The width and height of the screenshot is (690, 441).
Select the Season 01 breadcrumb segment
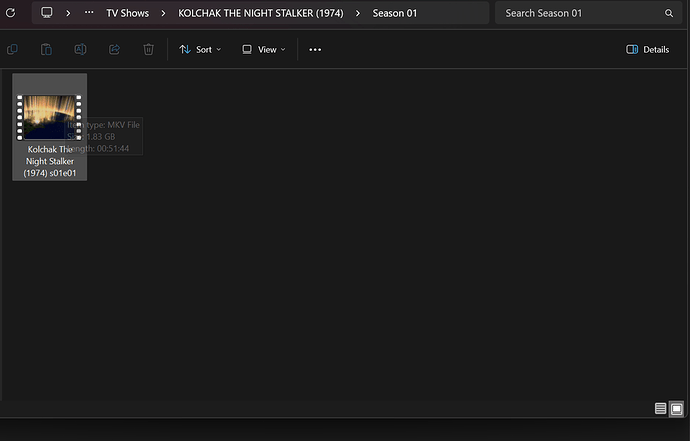395,13
